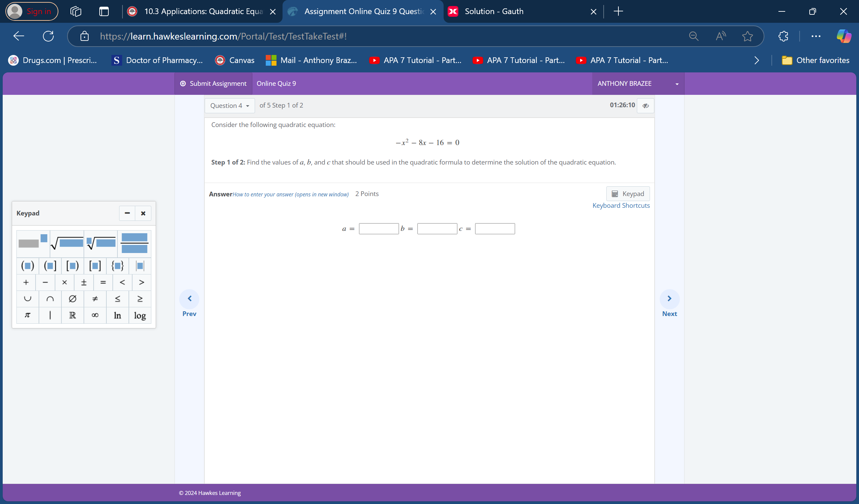Click the Keyboard Shortcuts button
Image resolution: width=859 pixels, height=504 pixels.
(620, 205)
